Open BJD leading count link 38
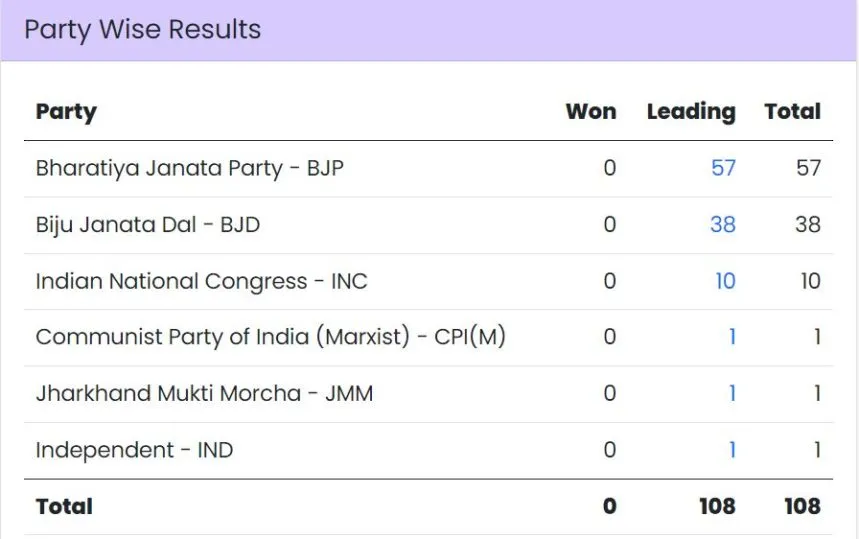This screenshot has width=859, height=539. coord(722,224)
